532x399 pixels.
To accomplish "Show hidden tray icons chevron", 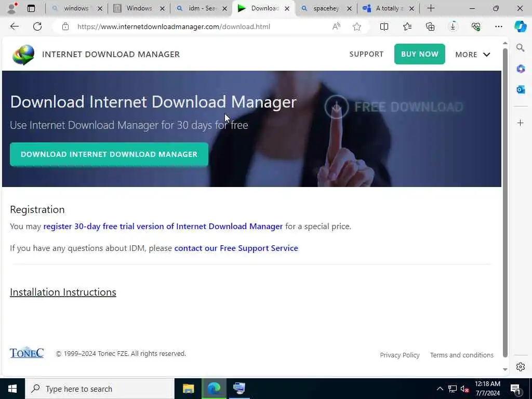I will click(x=440, y=389).
